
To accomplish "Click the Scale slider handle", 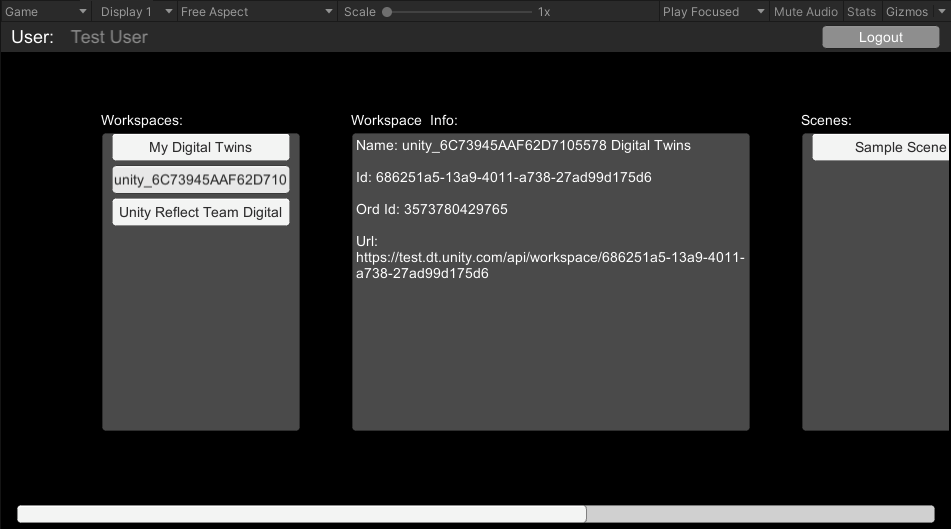I will point(387,12).
